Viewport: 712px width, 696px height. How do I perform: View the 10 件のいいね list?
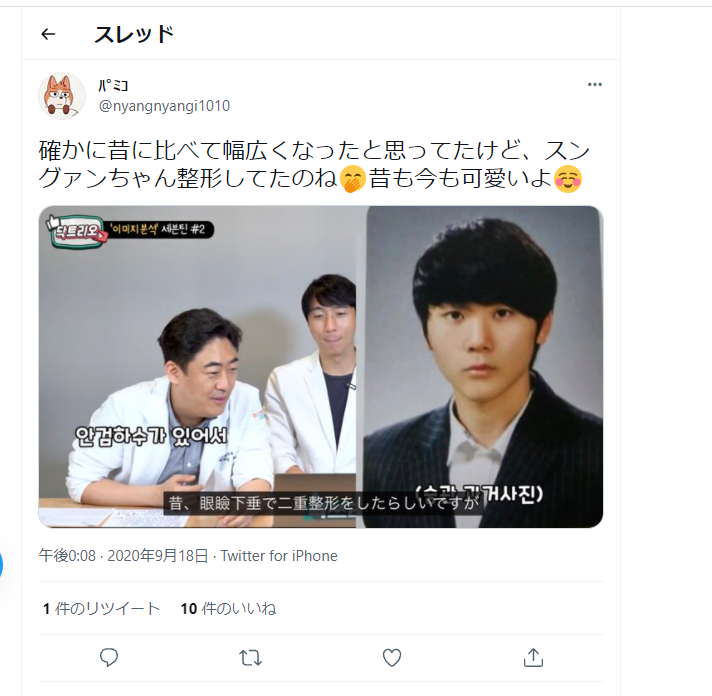pos(228,608)
